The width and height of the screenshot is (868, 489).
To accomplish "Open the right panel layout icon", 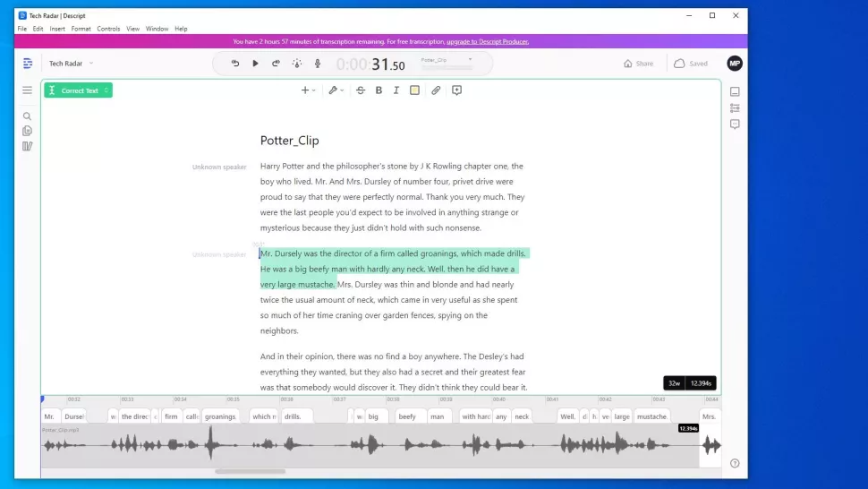I will pos(735,91).
